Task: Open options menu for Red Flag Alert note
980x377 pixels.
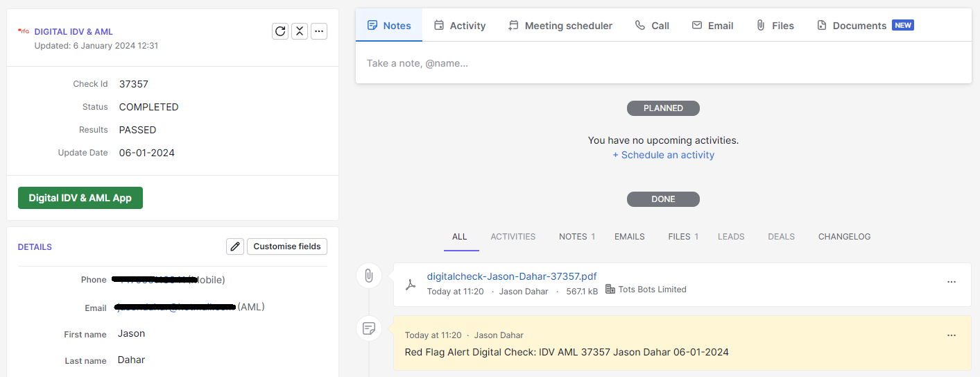Action: click(952, 335)
